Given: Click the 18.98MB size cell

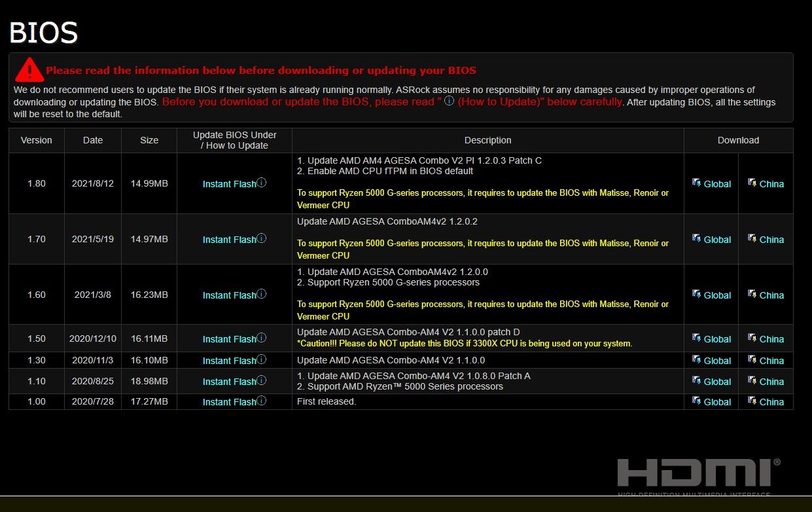Looking at the screenshot, I should point(149,381).
